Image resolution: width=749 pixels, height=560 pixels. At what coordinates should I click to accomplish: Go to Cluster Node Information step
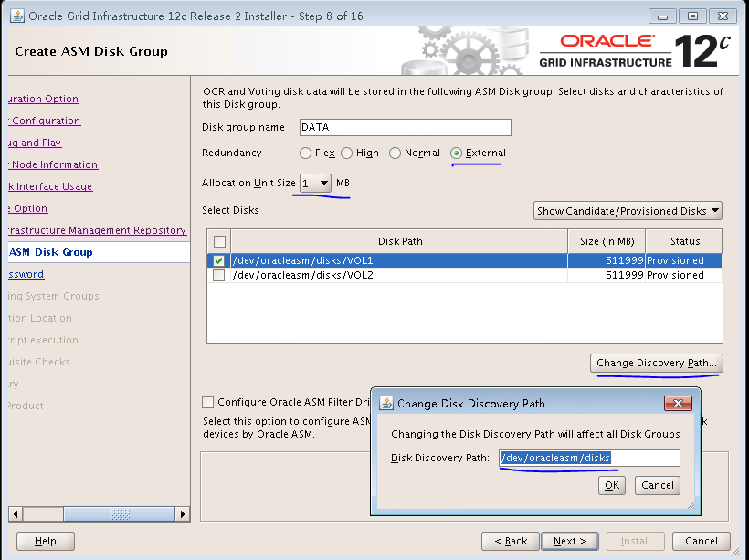tap(53, 164)
